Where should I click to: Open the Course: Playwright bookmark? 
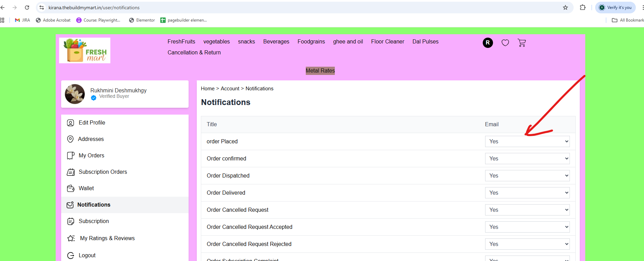tap(98, 20)
